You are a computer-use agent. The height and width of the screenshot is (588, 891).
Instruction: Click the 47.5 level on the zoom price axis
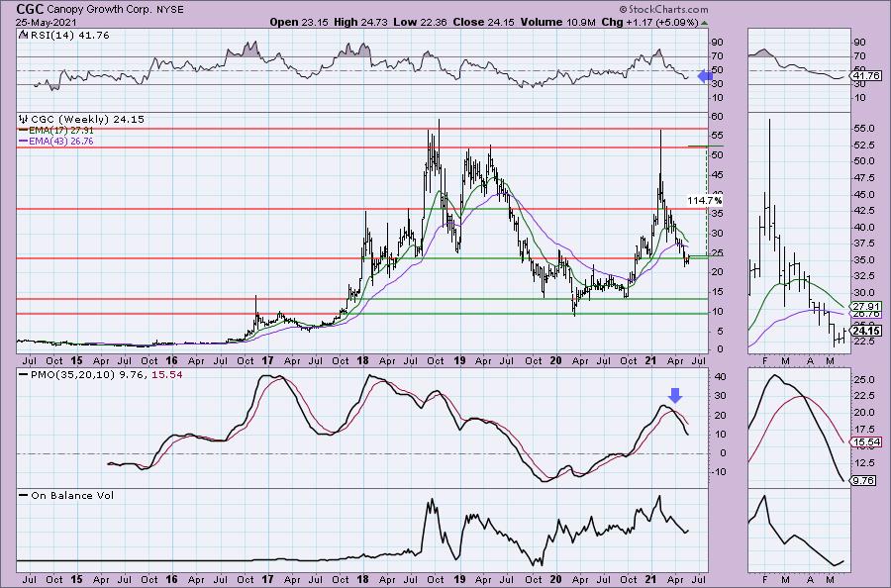862,178
